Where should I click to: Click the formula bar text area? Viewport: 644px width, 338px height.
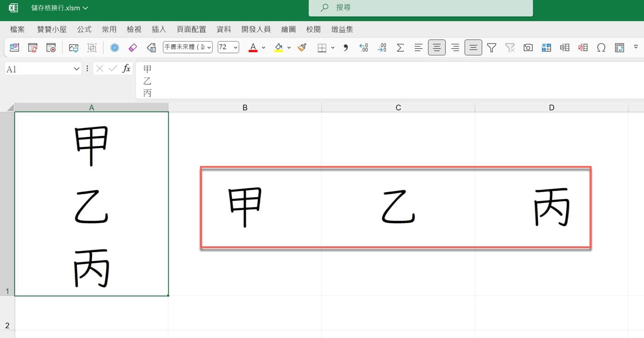[390, 81]
